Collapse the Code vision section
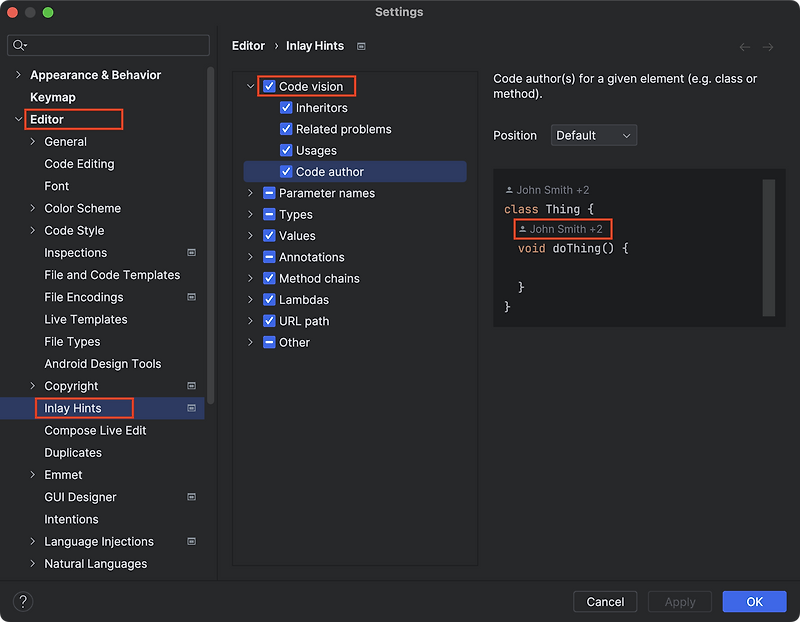The image size is (800, 622). tap(249, 86)
